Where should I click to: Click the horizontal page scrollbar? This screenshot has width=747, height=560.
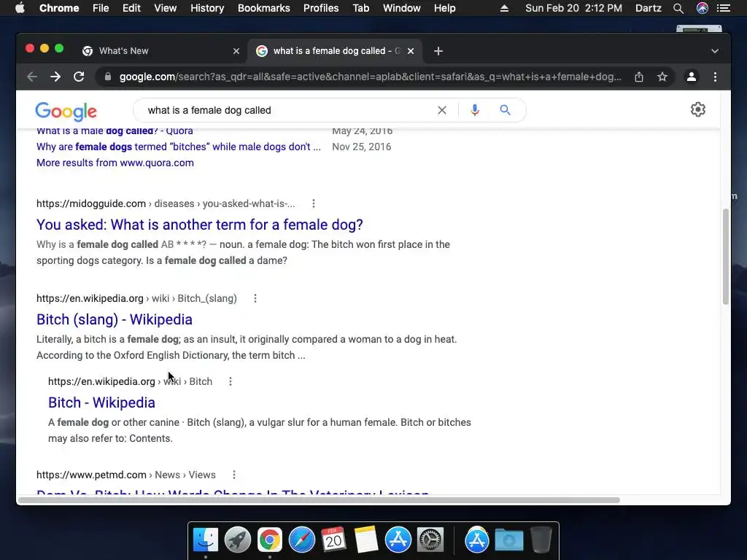point(320,500)
